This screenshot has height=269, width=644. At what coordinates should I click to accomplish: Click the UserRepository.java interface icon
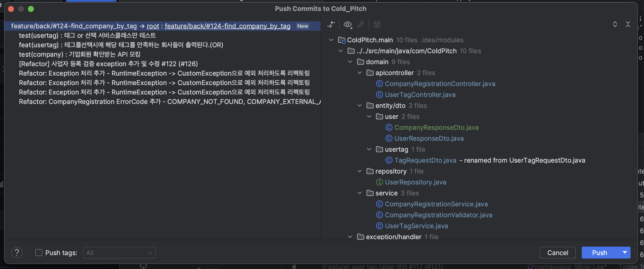pyautogui.click(x=379, y=182)
